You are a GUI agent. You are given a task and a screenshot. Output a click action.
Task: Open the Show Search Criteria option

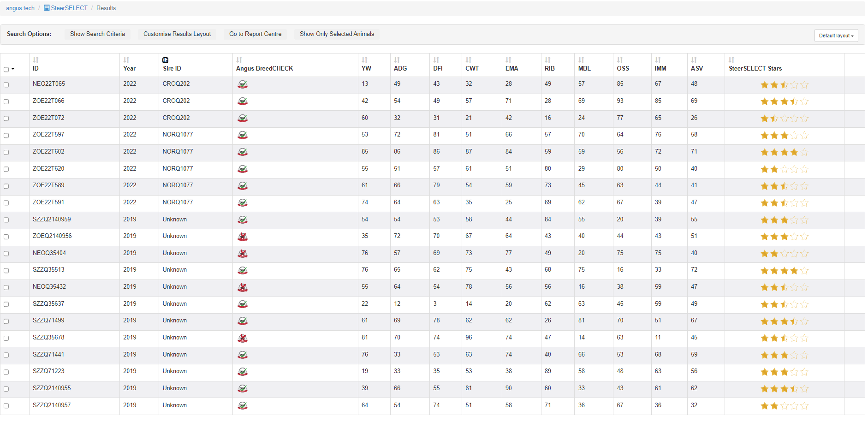click(x=97, y=34)
